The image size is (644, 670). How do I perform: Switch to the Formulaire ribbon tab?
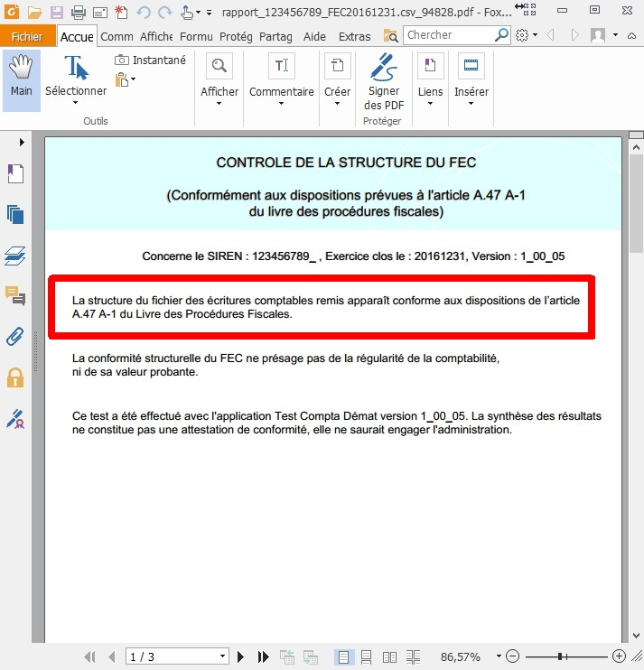[x=196, y=37]
